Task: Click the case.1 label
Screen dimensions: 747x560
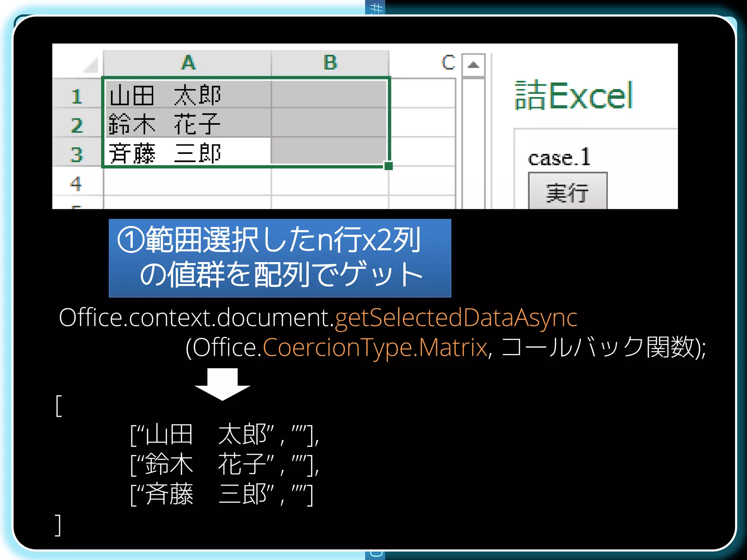Action: [559, 157]
